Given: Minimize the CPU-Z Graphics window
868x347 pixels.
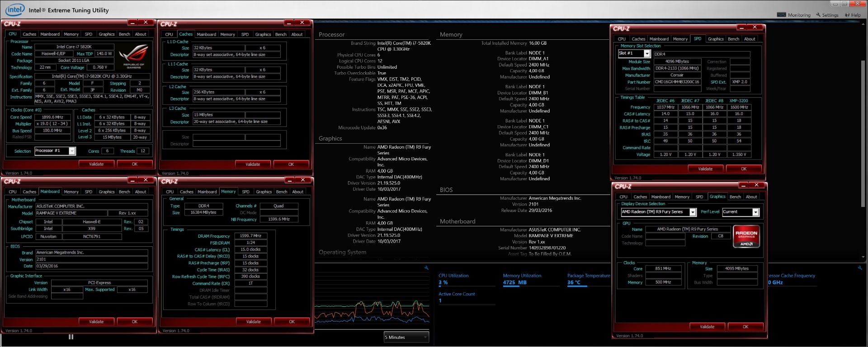Looking at the screenshot, I should 744,185.
